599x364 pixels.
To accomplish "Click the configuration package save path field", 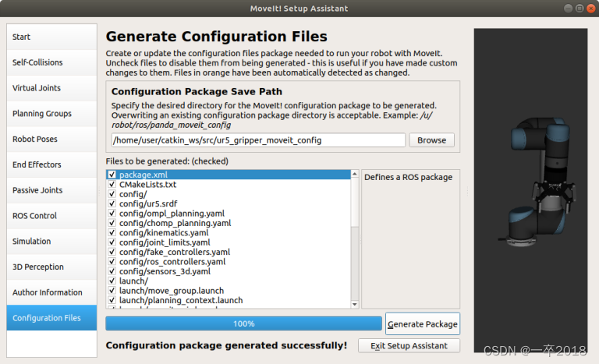I will tap(258, 140).
